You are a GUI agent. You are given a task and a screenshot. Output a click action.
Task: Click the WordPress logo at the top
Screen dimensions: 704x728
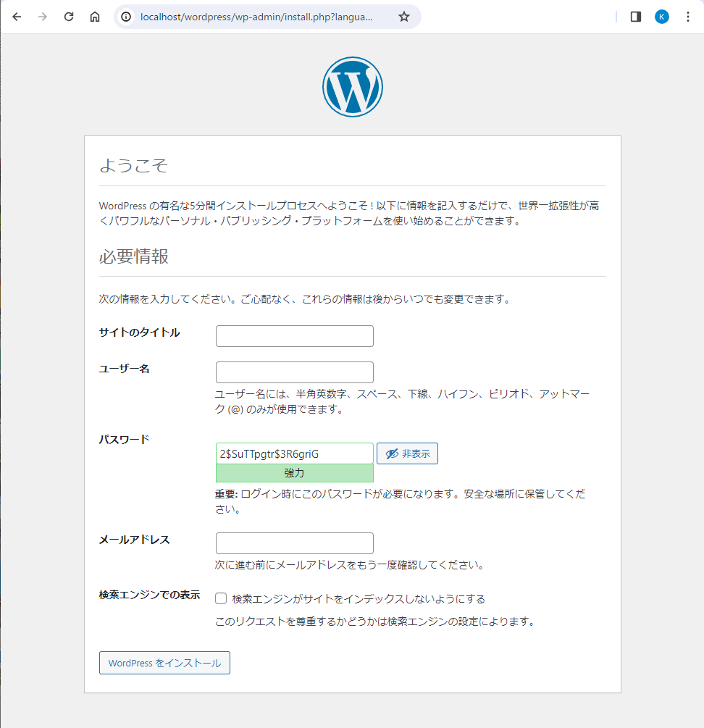(352, 87)
